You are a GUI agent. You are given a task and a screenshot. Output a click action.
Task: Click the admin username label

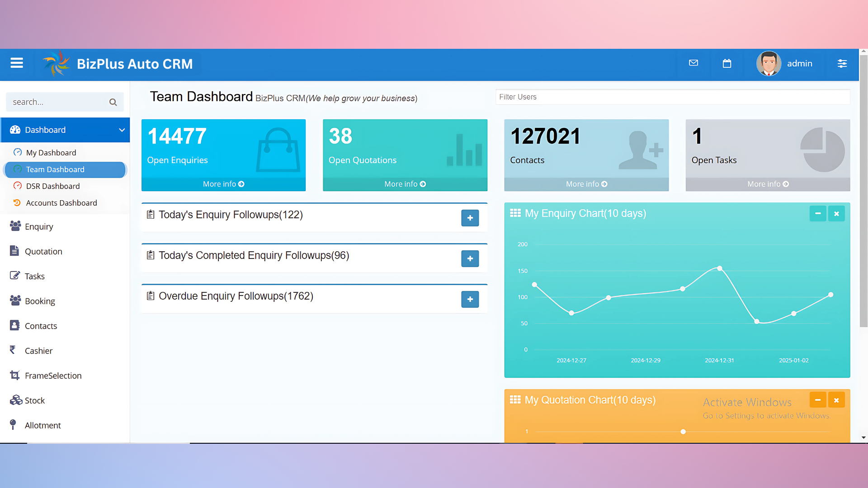pyautogui.click(x=800, y=63)
